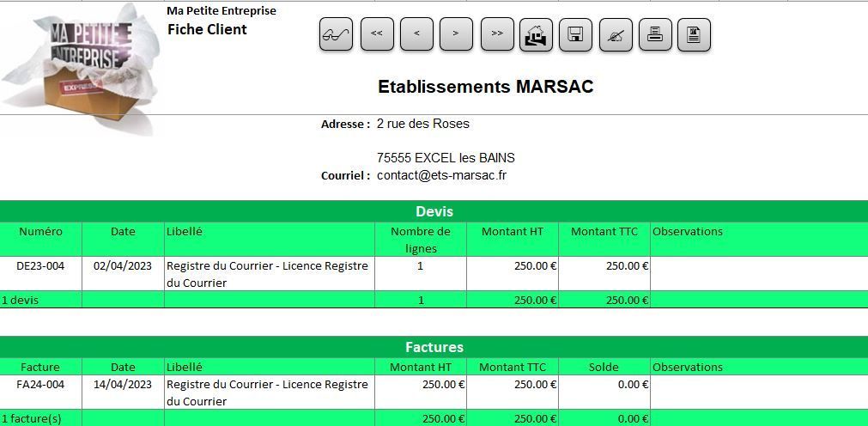Click the email contact@ets-marsac.fr

point(442,175)
